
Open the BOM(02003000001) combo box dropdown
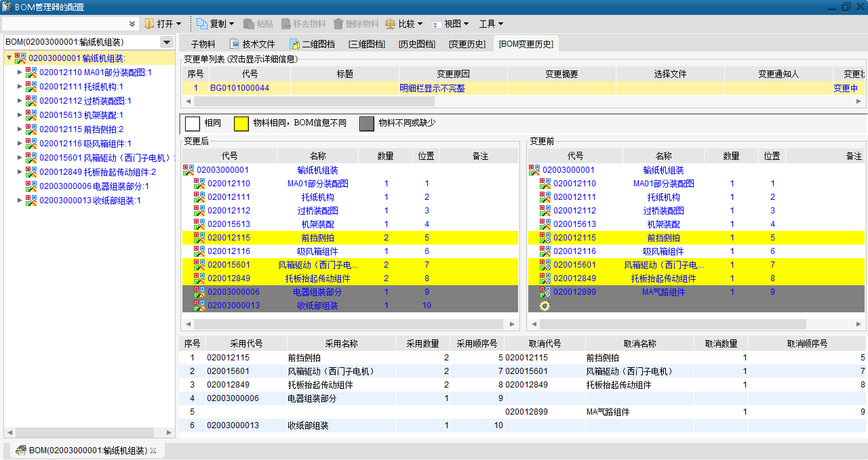coord(166,42)
